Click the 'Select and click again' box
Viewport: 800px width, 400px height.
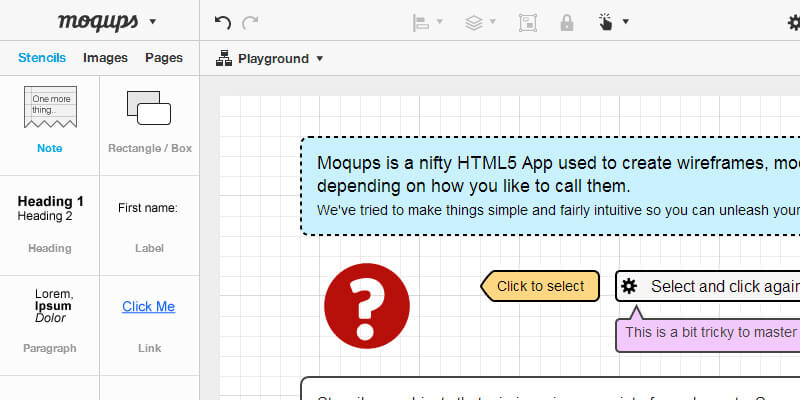pyautogui.click(x=708, y=286)
